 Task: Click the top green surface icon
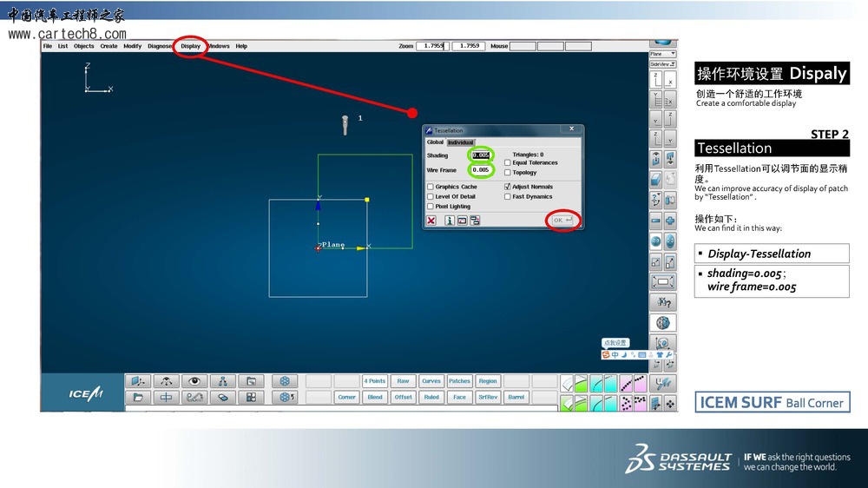581,383
